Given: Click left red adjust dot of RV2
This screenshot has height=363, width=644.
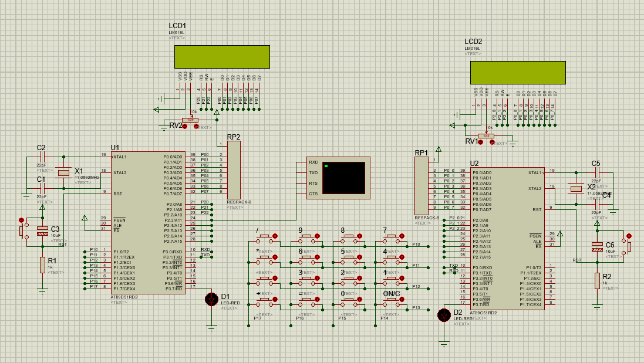Looking at the screenshot, I should tap(184, 126).
